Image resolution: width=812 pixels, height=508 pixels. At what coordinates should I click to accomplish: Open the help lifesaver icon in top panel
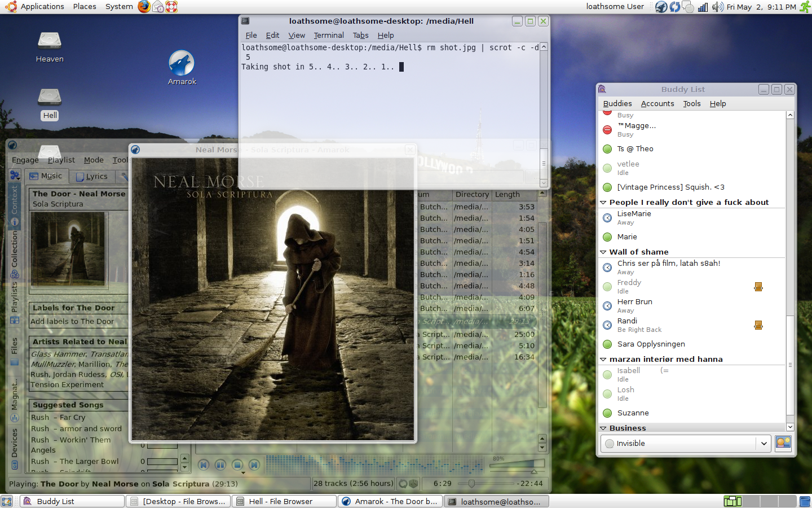click(x=171, y=7)
